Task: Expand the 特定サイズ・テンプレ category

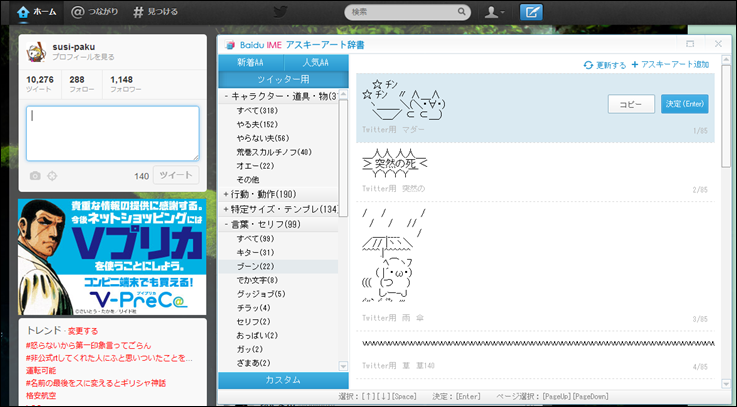Action: click(226, 209)
